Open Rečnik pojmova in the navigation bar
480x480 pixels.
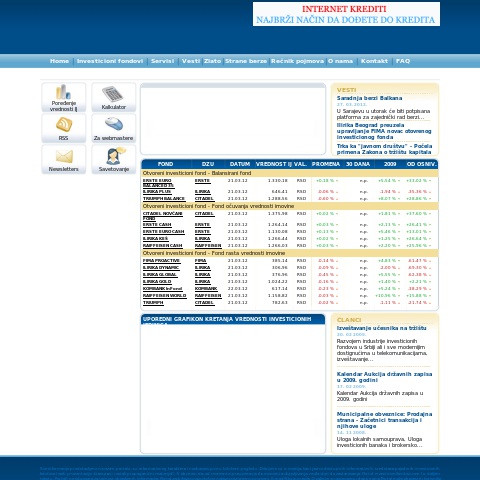click(297, 61)
